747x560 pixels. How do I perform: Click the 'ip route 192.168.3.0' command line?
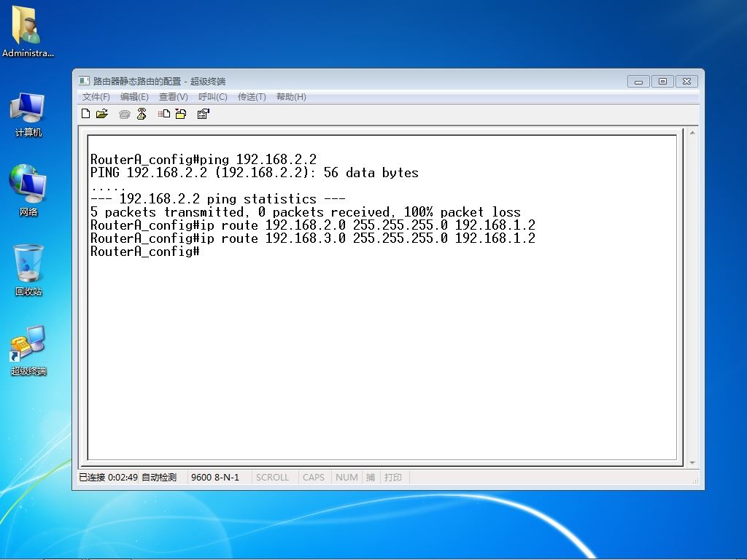[313, 238]
